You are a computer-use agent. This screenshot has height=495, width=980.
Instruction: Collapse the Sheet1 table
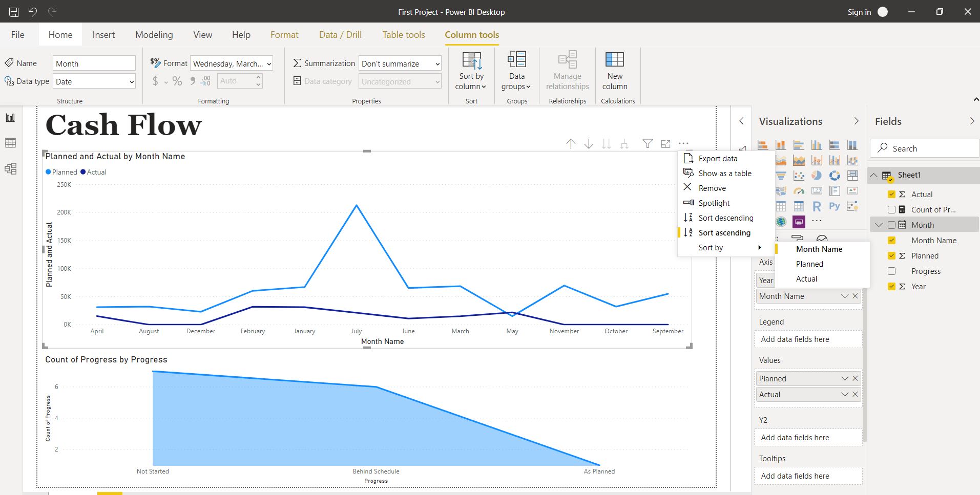pos(874,175)
